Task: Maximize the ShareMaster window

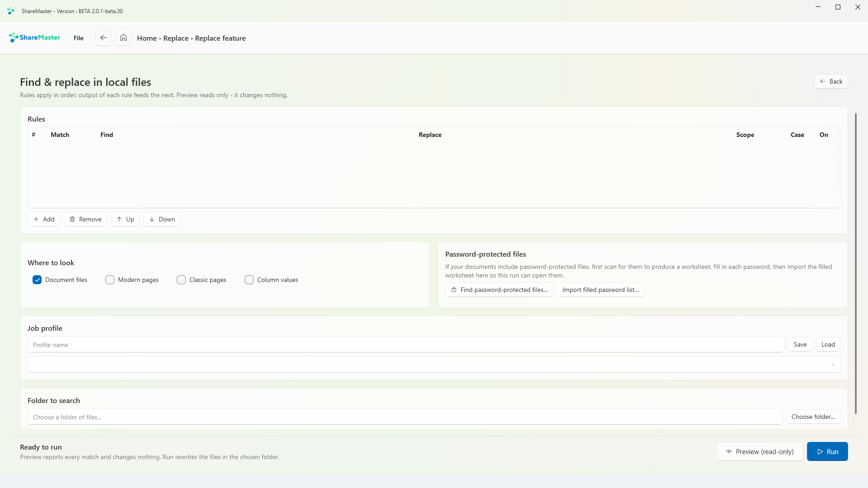Action: pos(838,7)
